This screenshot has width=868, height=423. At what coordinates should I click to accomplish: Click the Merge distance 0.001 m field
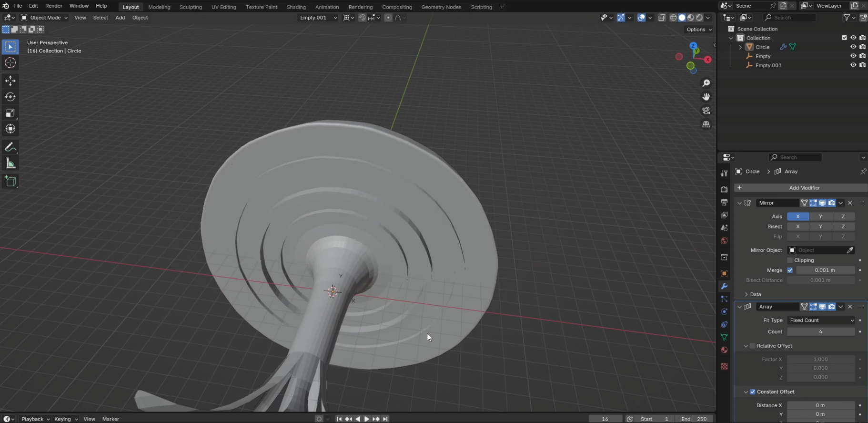[x=825, y=271]
